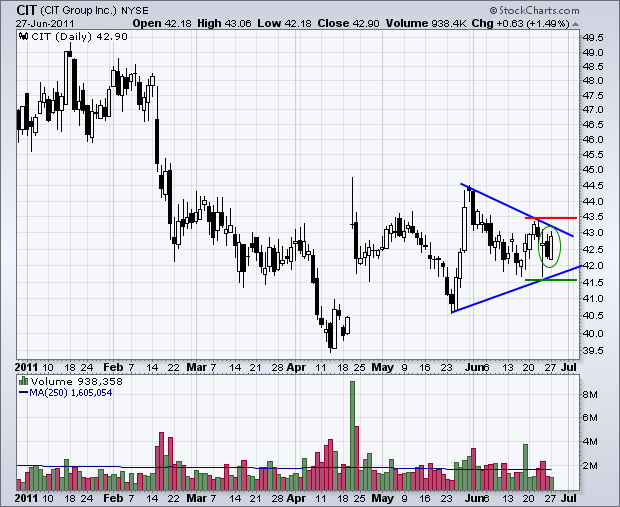
Task: Click the green support line near 41.5
Action: 551,280
